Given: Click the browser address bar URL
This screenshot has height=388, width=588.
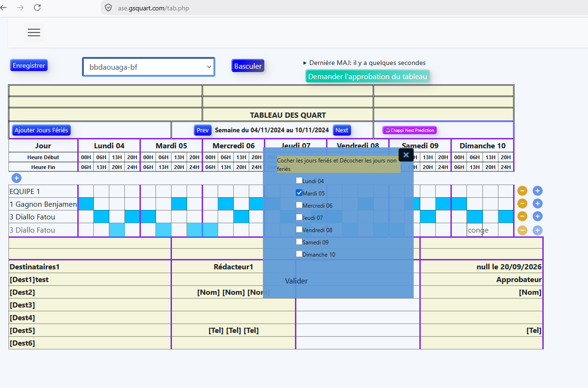Looking at the screenshot, I should coord(154,8).
